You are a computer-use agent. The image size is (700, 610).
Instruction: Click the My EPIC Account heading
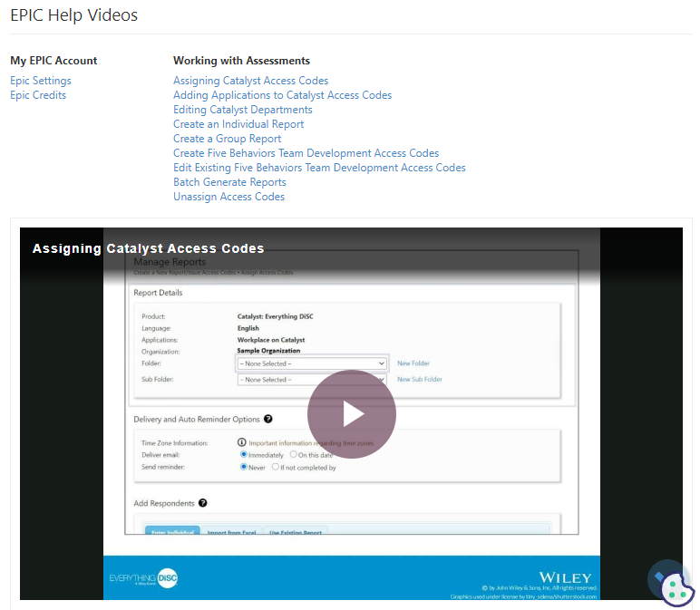tap(53, 60)
